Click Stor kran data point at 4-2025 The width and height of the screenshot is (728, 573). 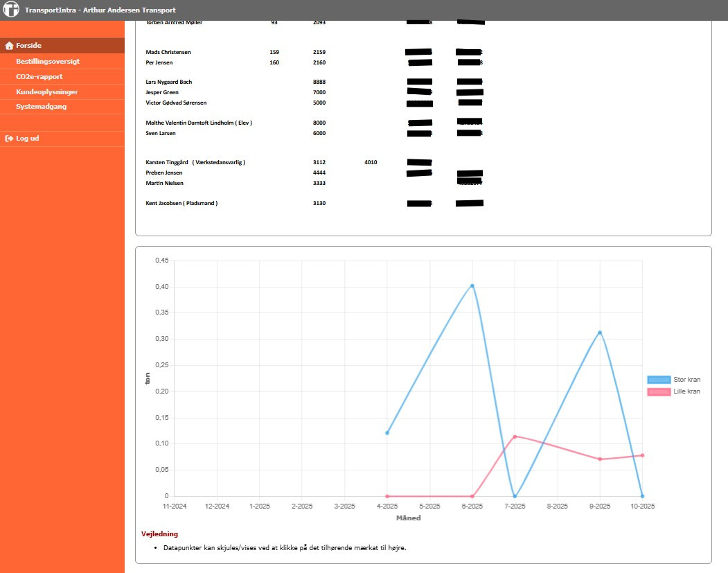[x=387, y=433]
